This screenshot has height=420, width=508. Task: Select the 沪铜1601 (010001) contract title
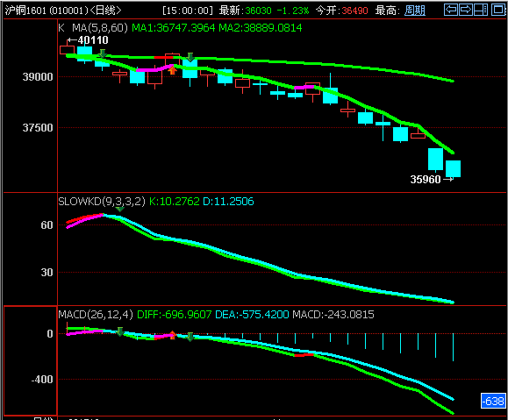(47, 11)
